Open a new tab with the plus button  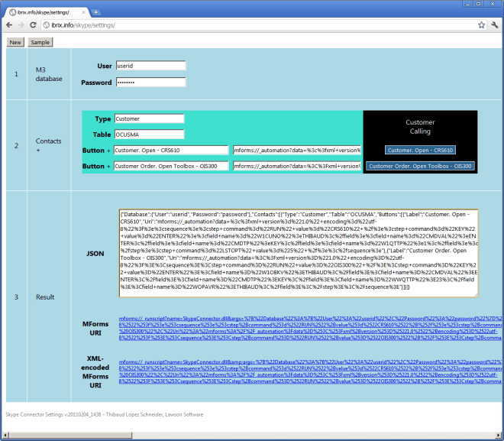[96, 12]
